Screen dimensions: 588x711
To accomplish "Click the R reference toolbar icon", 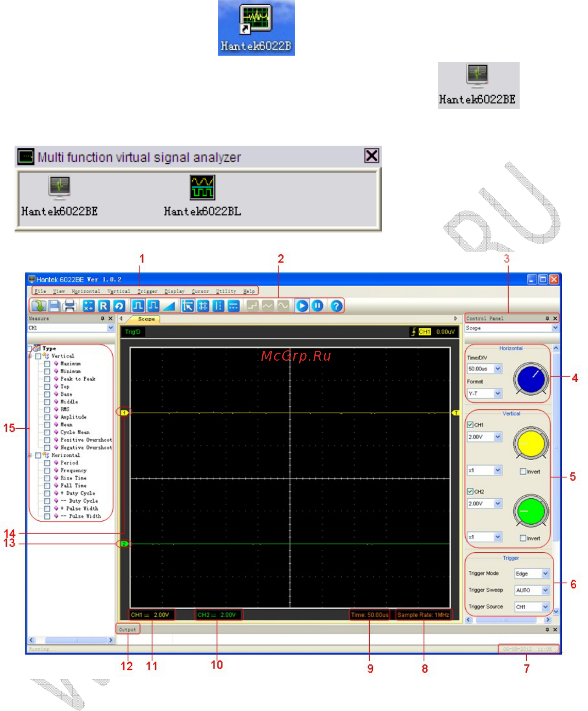I will [103, 306].
